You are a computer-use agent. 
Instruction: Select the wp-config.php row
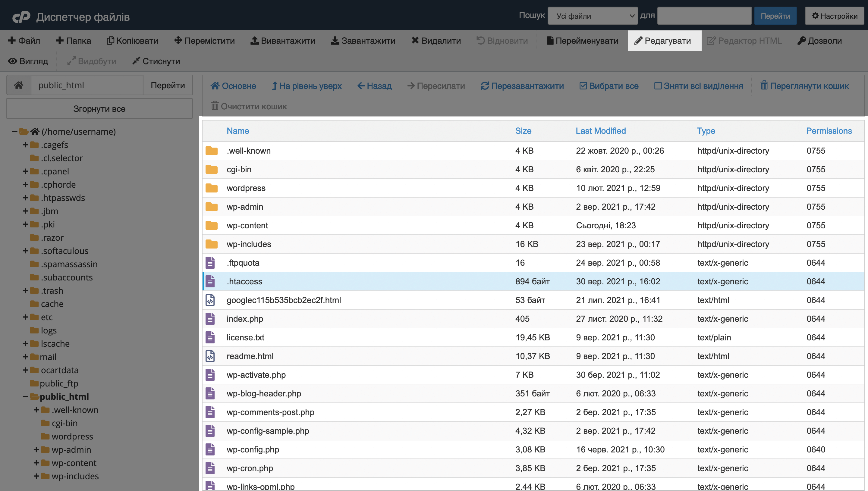533,449
